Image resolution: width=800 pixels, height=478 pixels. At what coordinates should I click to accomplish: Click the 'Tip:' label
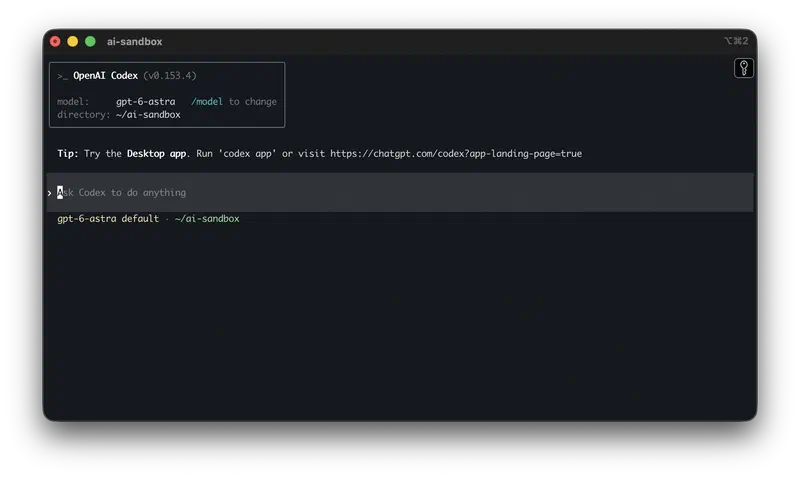(x=68, y=154)
